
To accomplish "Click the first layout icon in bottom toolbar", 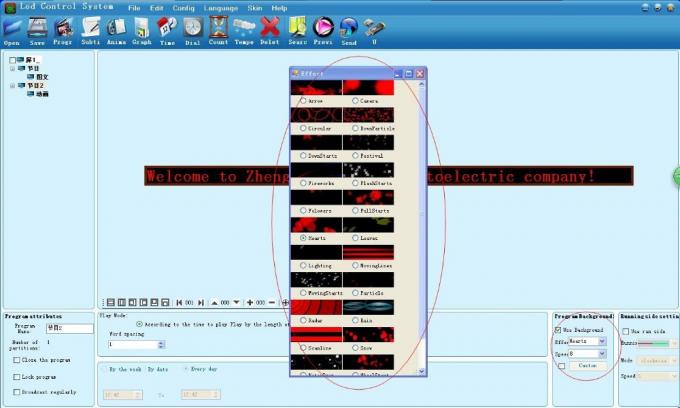I will coord(111,303).
